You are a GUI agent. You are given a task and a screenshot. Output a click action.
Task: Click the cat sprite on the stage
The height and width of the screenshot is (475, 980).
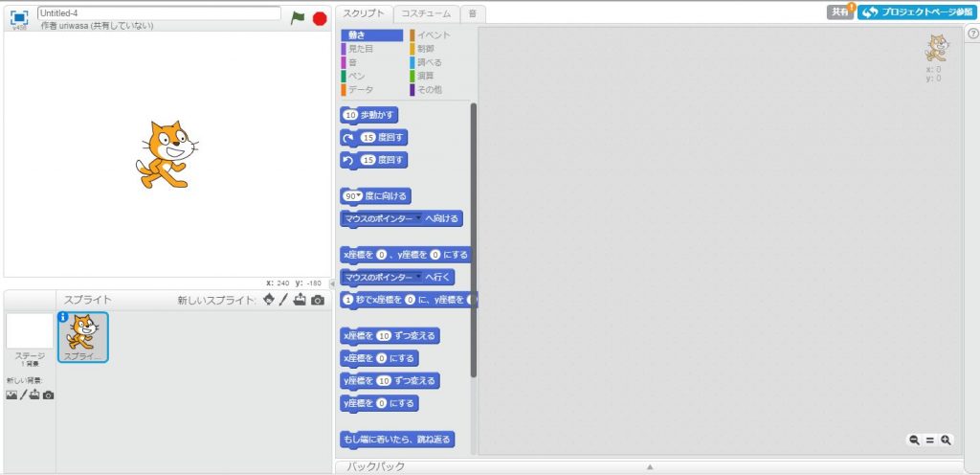click(x=167, y=154)
